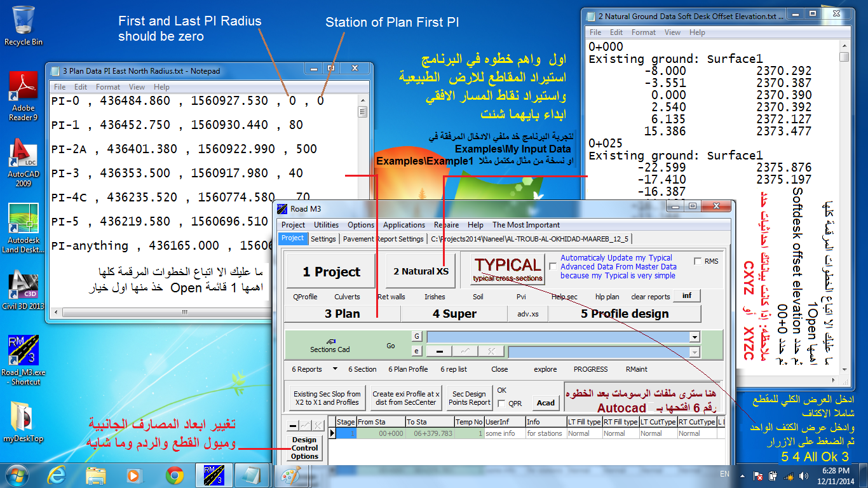868x488 pixels.
Task: Click the 'for stations' Info cell
Action: (x=546, y=433)
